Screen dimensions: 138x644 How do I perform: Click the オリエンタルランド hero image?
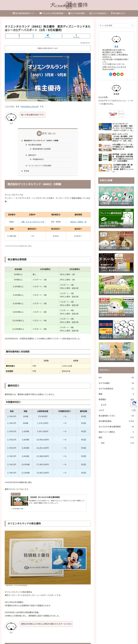(48, 77)
